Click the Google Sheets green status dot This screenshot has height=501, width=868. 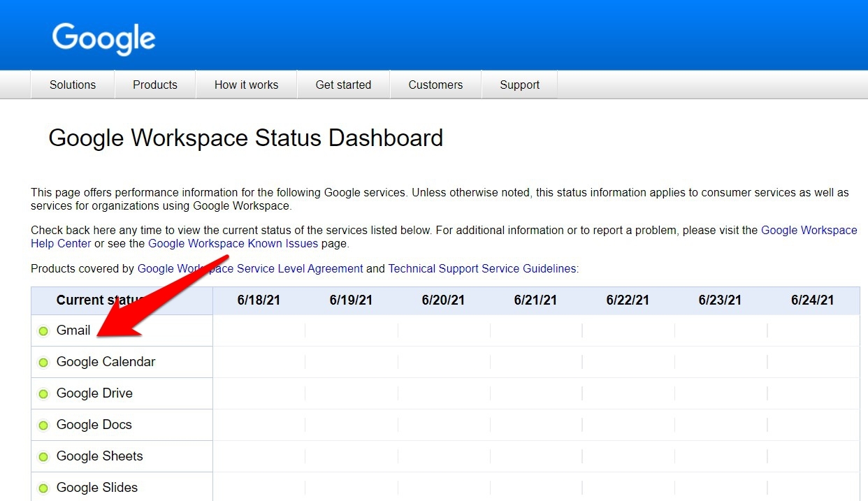(43, 457)
